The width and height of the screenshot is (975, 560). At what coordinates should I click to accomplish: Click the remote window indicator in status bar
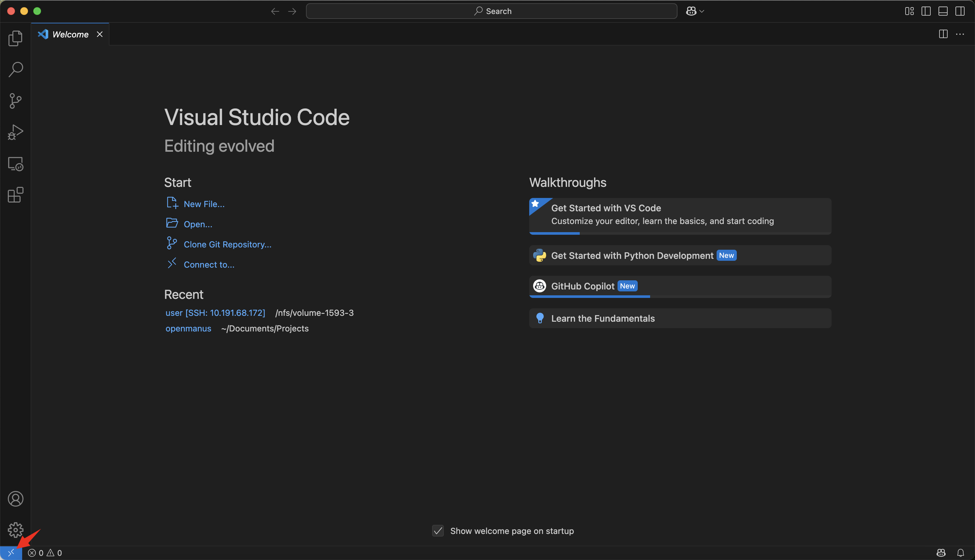point(11,553)
